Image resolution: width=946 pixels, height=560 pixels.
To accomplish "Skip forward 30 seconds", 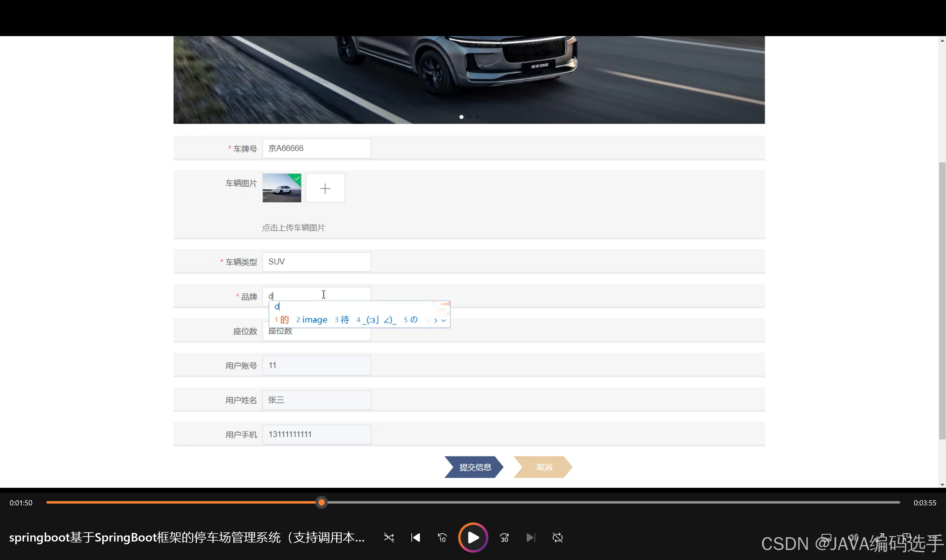I will (504, 537).
